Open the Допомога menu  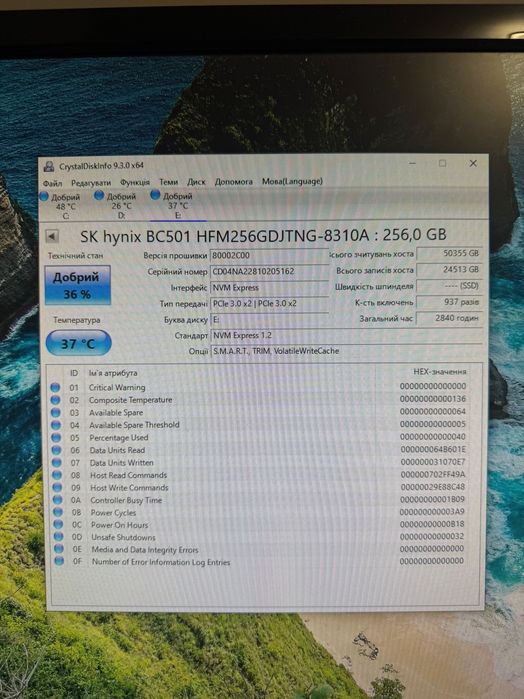[234, 181]
